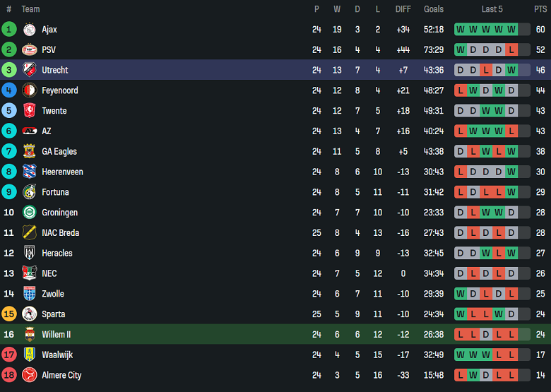551x392 pixels.
Task: Click rank 1 position badge
Action: [9, 30]
